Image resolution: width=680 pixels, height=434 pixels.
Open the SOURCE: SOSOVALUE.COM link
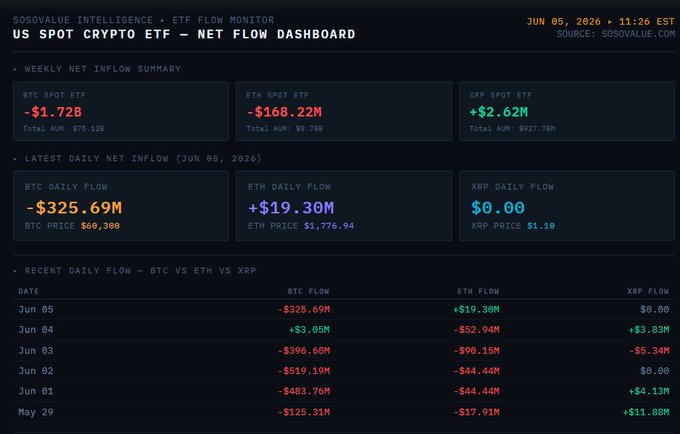[x=616, y=34]
